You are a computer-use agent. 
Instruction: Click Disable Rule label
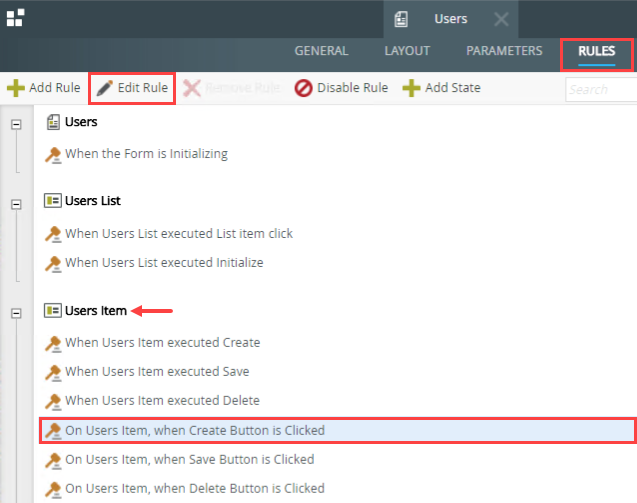[x=352, y=88]
